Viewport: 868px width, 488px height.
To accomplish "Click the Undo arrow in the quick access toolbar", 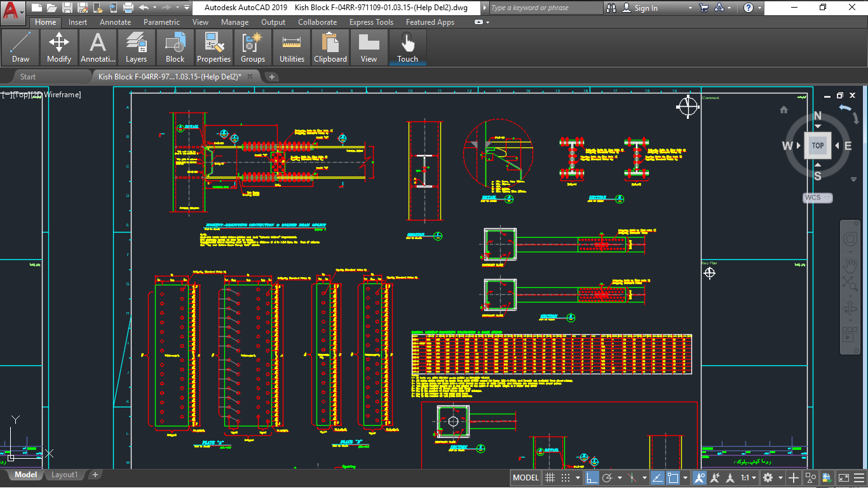I will 144,8.
